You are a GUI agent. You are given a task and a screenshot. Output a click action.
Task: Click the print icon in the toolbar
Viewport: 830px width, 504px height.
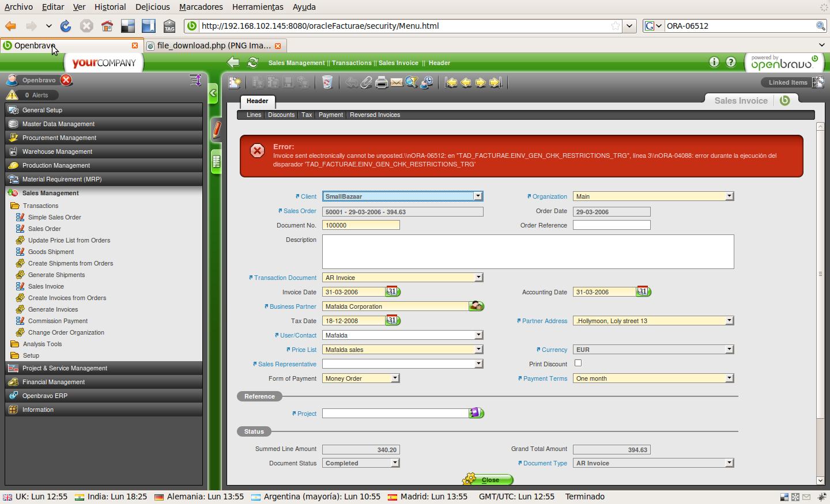(x=382, y=82)
